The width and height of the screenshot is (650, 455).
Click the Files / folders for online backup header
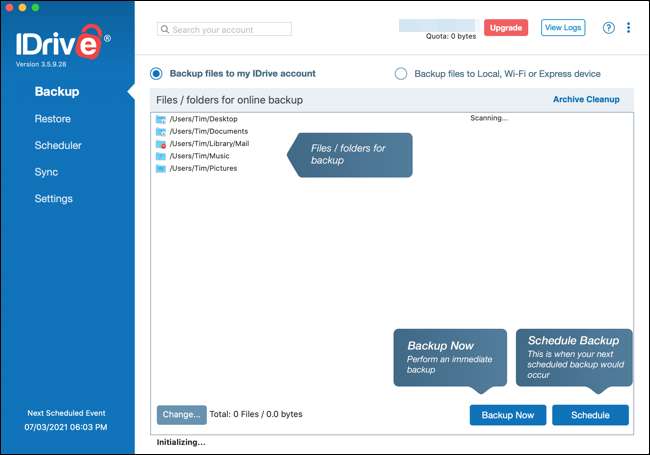229,100
